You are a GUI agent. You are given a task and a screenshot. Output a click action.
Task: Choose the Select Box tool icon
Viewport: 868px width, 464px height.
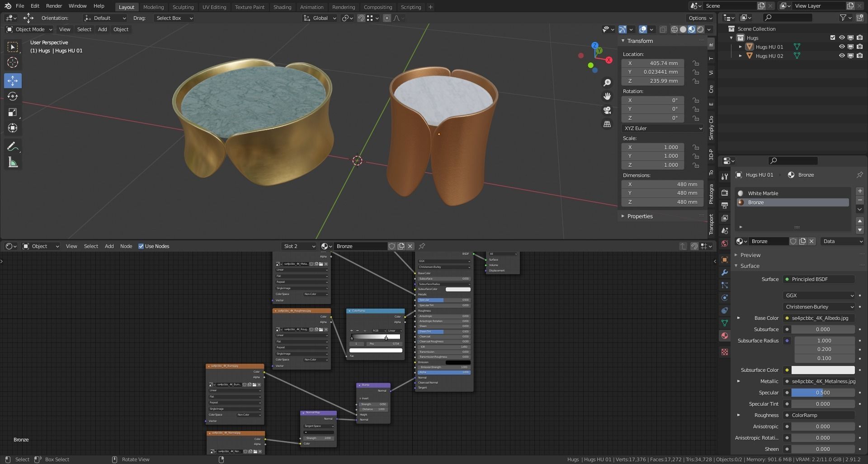click(x=13, y=47)
